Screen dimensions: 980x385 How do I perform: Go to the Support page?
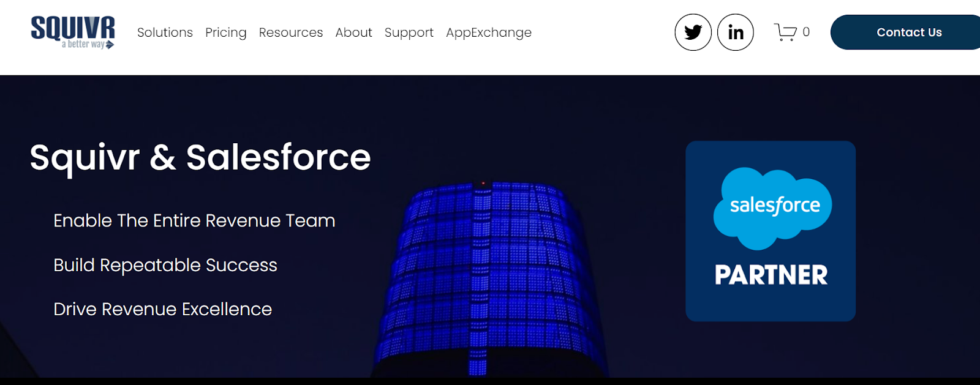[409, 32]
